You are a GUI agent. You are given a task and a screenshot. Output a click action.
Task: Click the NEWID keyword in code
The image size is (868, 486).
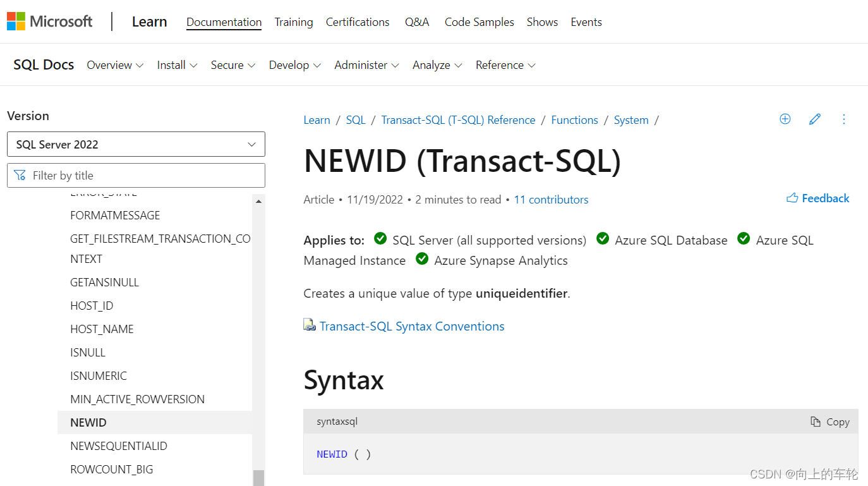tap(332, 454)
